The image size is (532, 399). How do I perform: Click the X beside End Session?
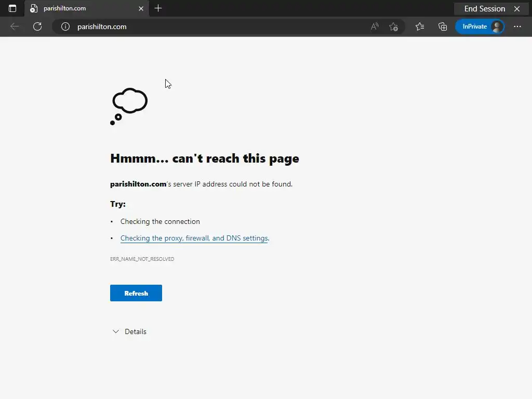[x=517, y=9]
